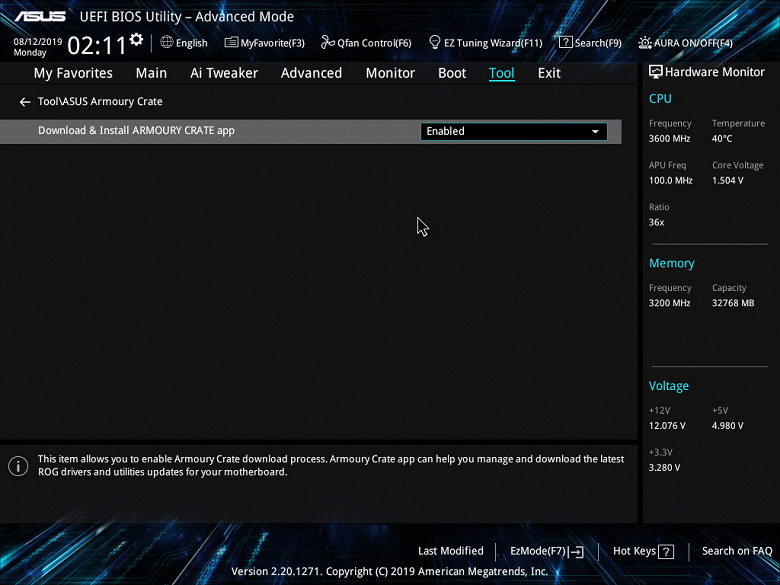Click the settings gear next to the clock
The image size is (780, 585).
pos(136,39)
